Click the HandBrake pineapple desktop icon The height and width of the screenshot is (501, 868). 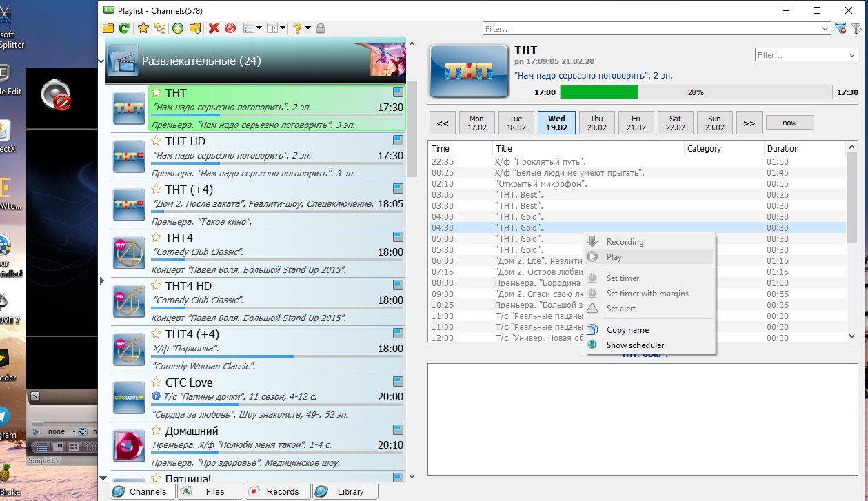(x=6, y=474)
